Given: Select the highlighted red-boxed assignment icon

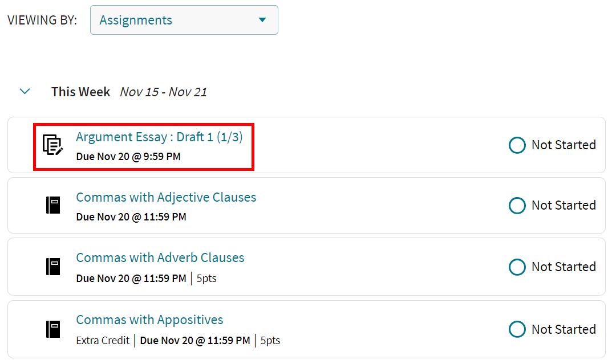Looking at the screenshot, I should coord(52,145).
